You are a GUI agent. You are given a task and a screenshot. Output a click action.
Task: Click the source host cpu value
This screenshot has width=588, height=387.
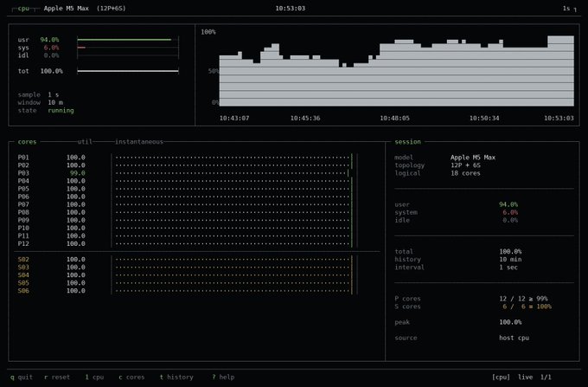point(514,338)
